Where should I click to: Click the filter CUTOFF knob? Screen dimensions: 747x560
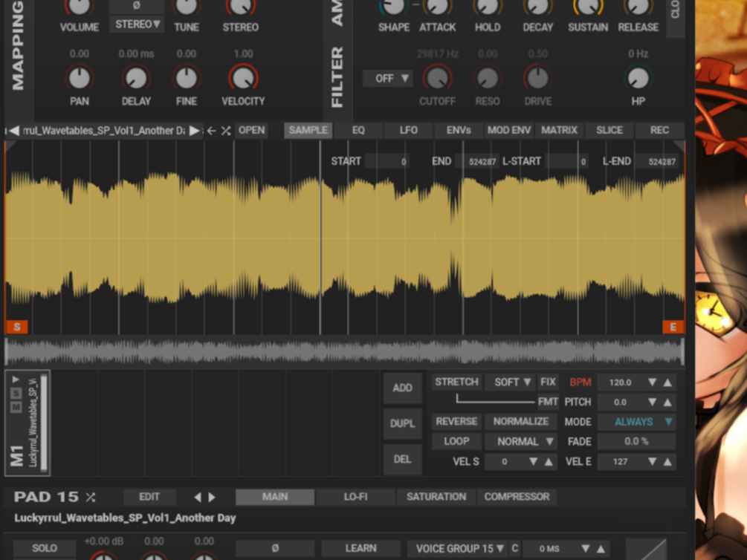click(x=437, y=78)
